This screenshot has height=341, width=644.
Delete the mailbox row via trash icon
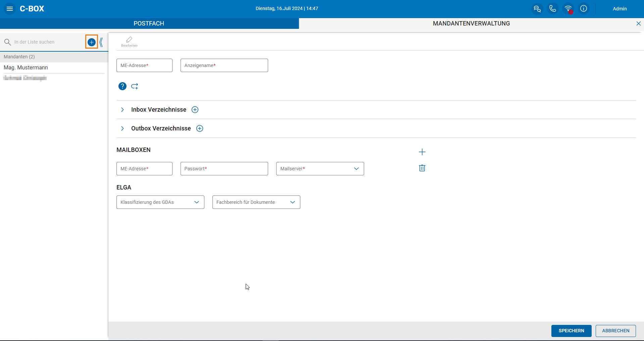(422, 168)
